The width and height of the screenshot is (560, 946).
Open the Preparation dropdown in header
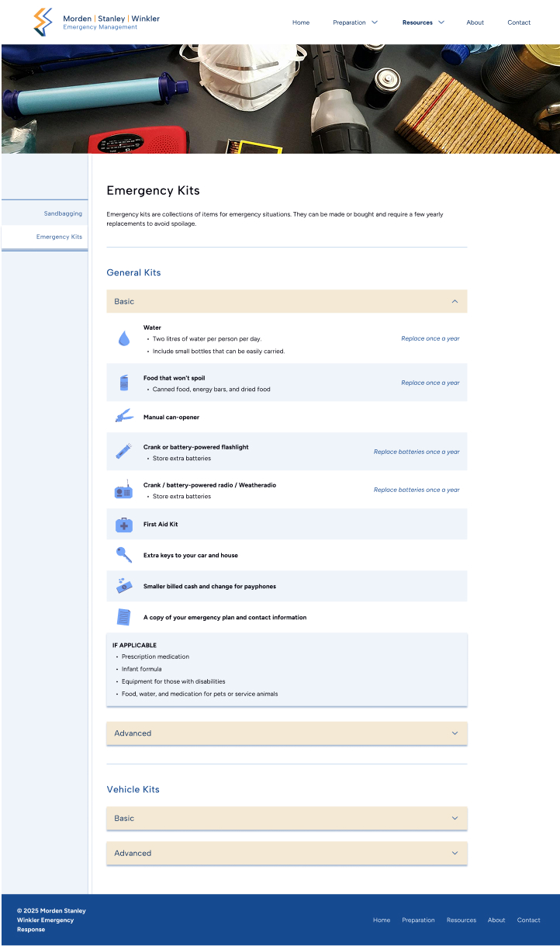point(355,23)
